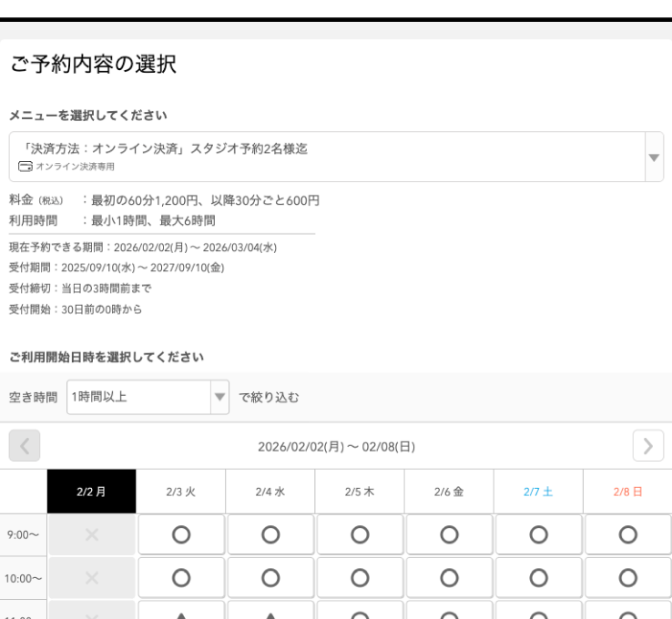Select the 2/3 火 date header

181,492
